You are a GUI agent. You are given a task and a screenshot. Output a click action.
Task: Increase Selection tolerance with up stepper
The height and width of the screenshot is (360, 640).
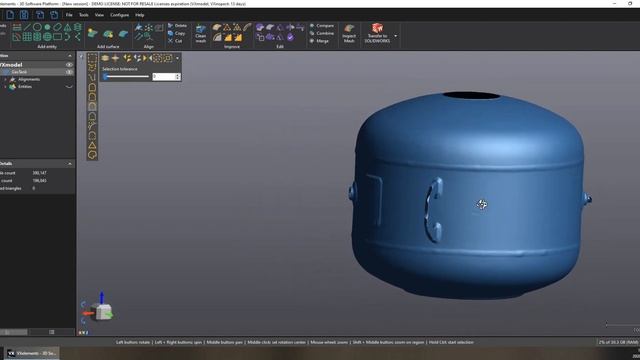178,75
